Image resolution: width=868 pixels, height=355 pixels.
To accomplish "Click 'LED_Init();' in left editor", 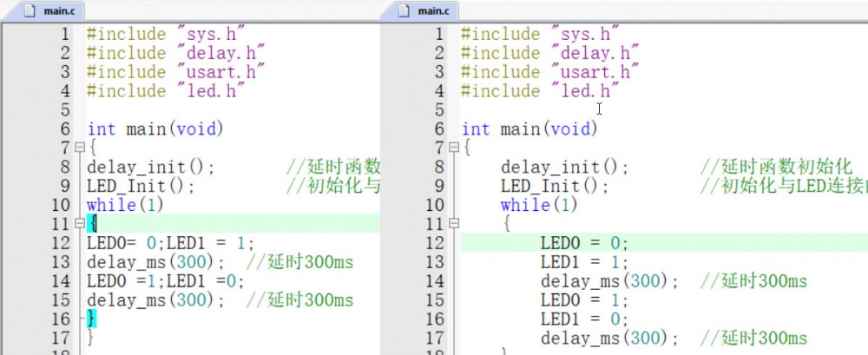I will [x=141, y=186].
